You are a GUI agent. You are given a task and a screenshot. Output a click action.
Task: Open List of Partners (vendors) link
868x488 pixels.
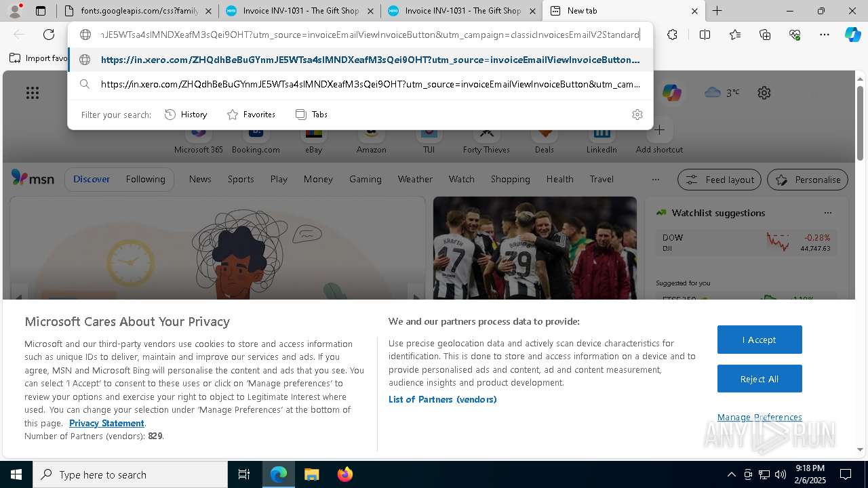tap(443, 399)
